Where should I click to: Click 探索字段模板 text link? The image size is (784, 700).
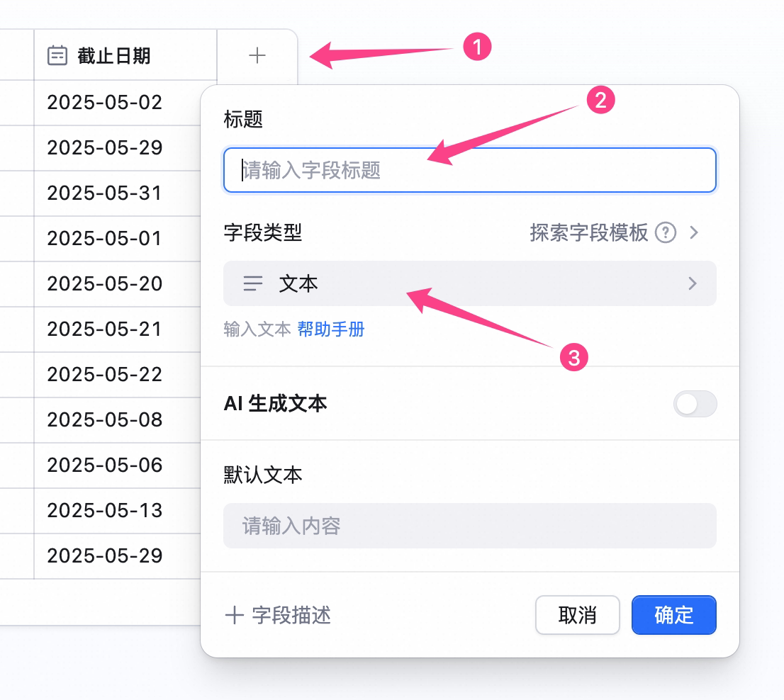tap(588, 233)
